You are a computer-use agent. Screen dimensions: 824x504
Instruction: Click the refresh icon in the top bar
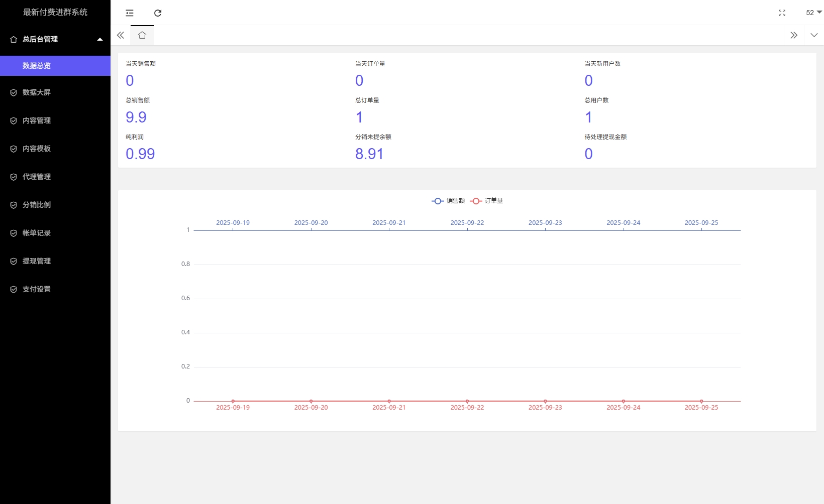[x=158, y=13]
